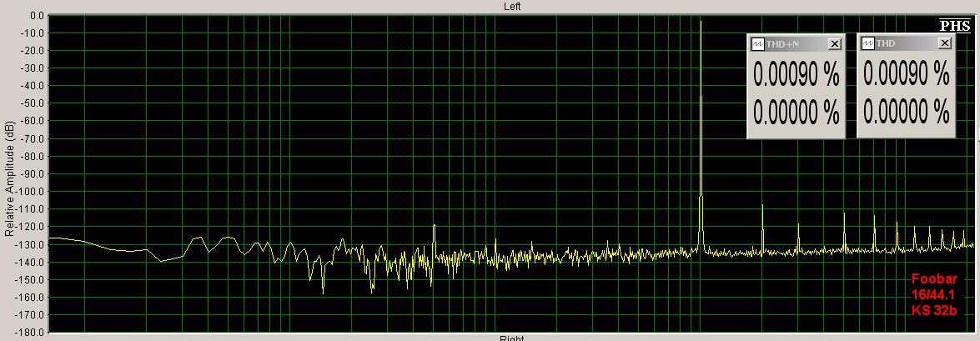
Task: Click the 0.00090 % reading in THD+N window
Action: click(797, 75)
